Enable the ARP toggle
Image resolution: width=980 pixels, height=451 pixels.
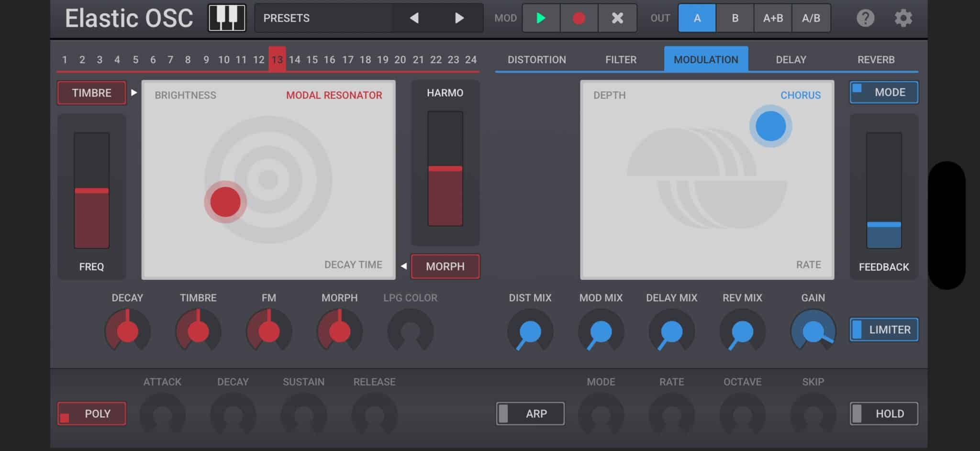[x=530, y=414]
